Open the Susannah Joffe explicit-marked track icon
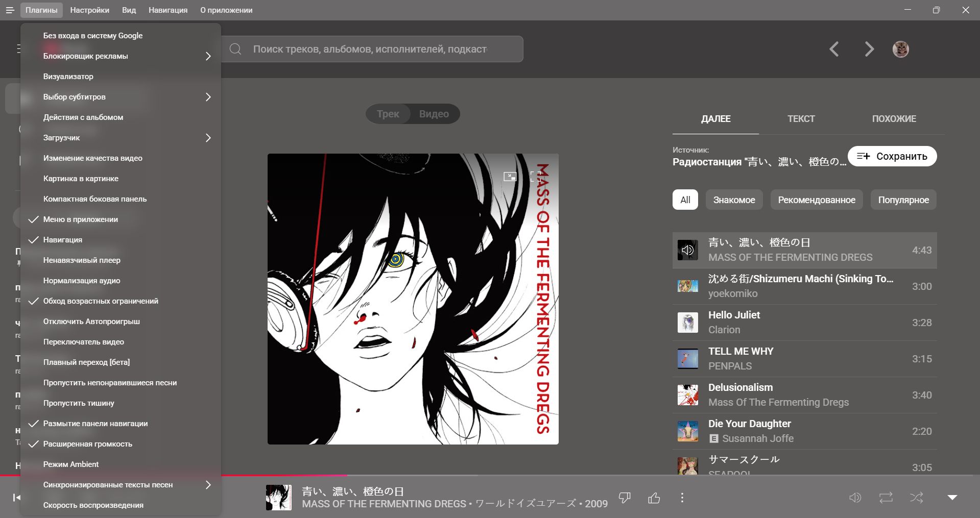 (x=714, y=438)
